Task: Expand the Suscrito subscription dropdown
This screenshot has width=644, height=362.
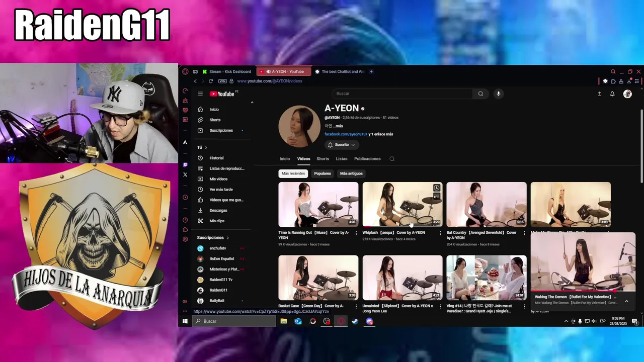Action: (342, 145)
